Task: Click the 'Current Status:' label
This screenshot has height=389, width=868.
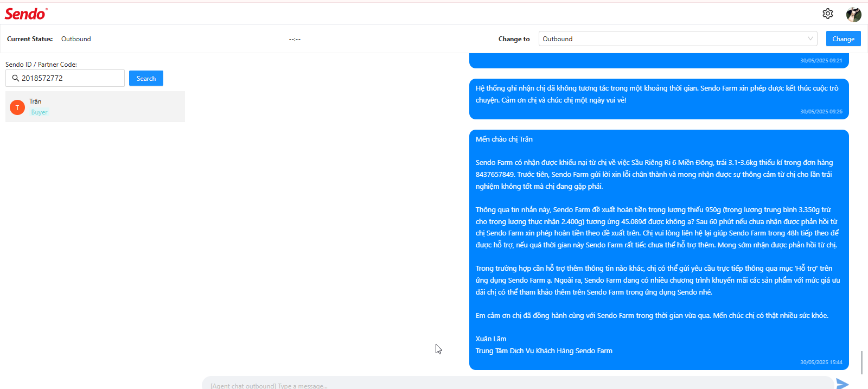Action: (30, 39)
